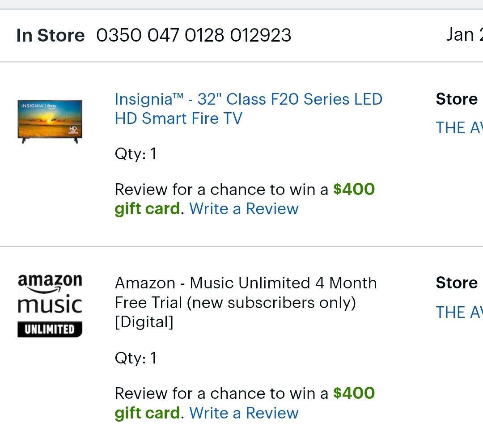Open the Insignia 32" Class F20 Series link
The height and width of the screenshot is (448, 483).
tap(248, 109)
